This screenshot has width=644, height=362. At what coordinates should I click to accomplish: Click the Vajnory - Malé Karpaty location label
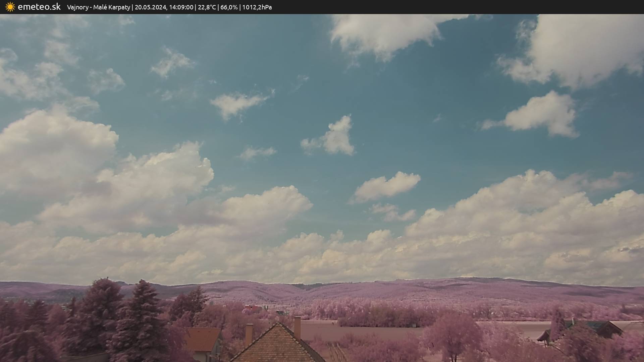tap(98, 7)
